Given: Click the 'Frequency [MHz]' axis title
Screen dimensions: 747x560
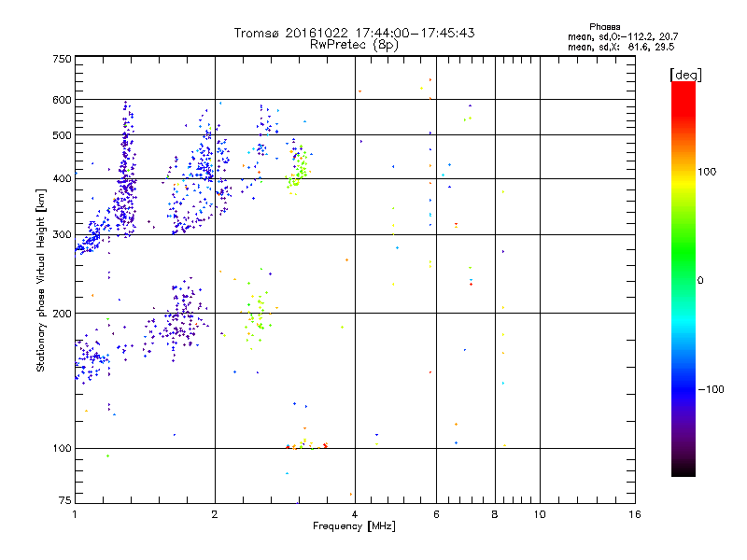Looking at the screenshot, I should pyautogui.click(x=354, y=526).
